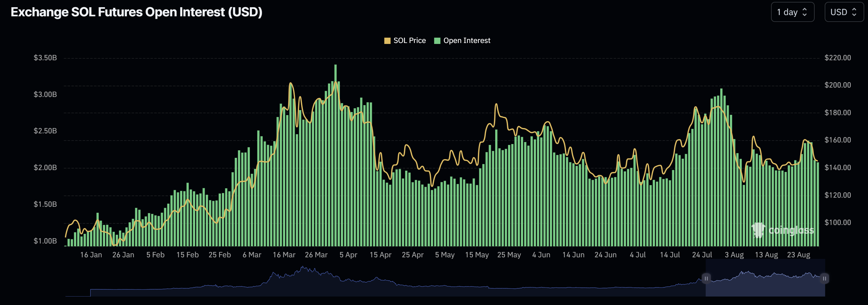
Task: Click the '3 Aug' date label
Action: 734,255
